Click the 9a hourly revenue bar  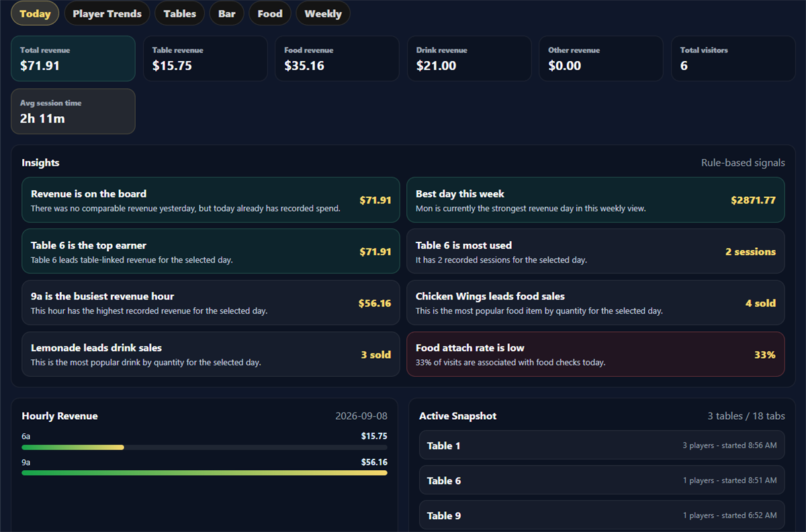coord(204,473)
